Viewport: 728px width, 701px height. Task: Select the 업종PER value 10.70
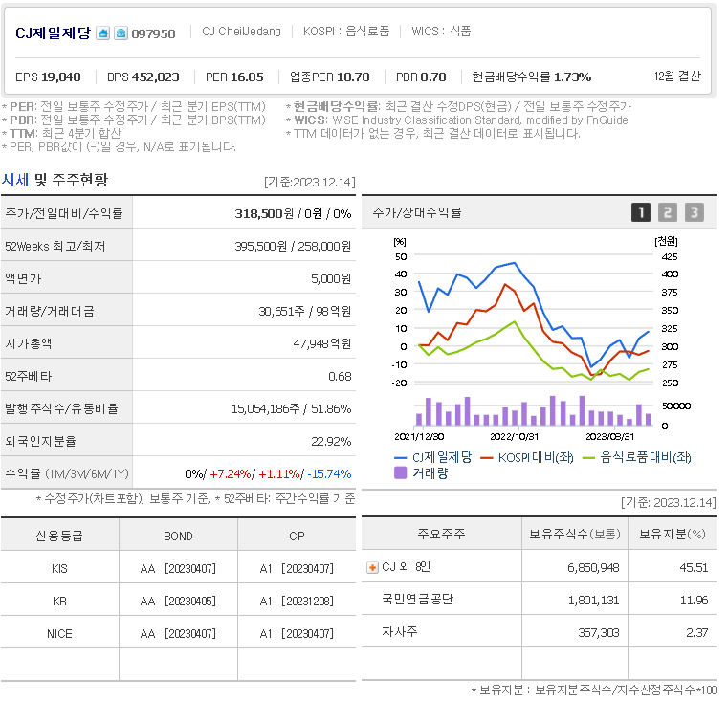tap(353, 77)
